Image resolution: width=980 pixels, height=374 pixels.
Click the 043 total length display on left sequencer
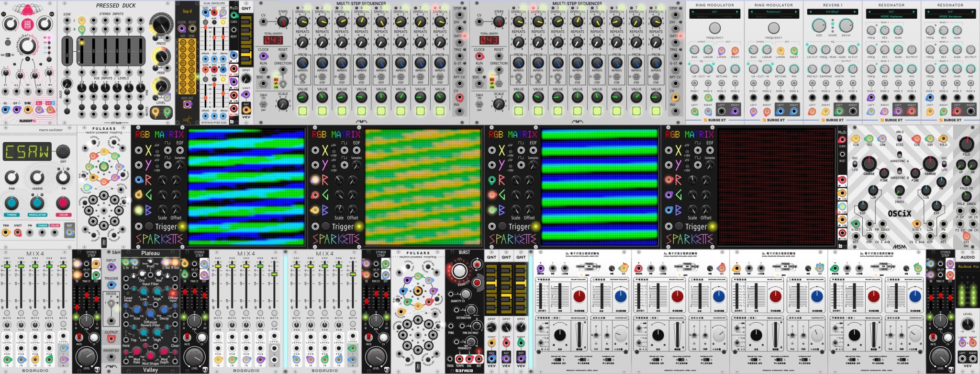coord(273,40)
